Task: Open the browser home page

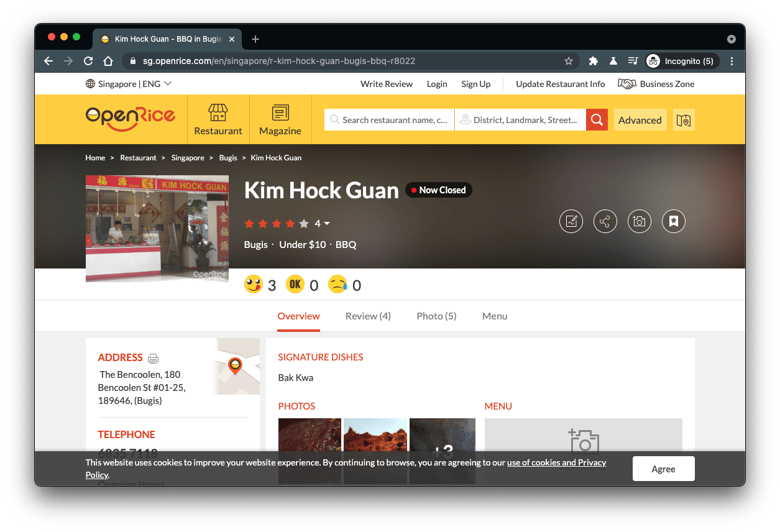Action: click(108, 61)
